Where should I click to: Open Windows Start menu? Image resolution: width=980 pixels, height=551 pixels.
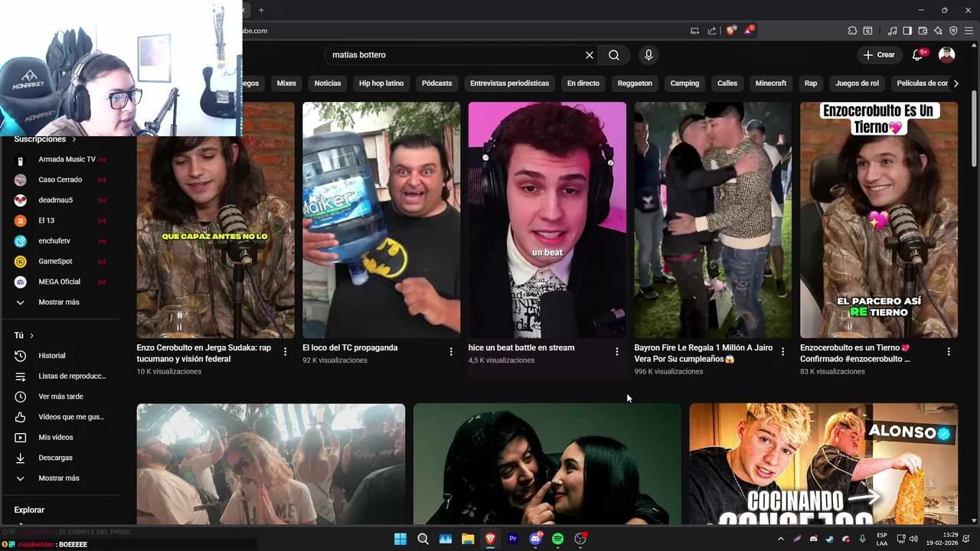coord(400,539)
